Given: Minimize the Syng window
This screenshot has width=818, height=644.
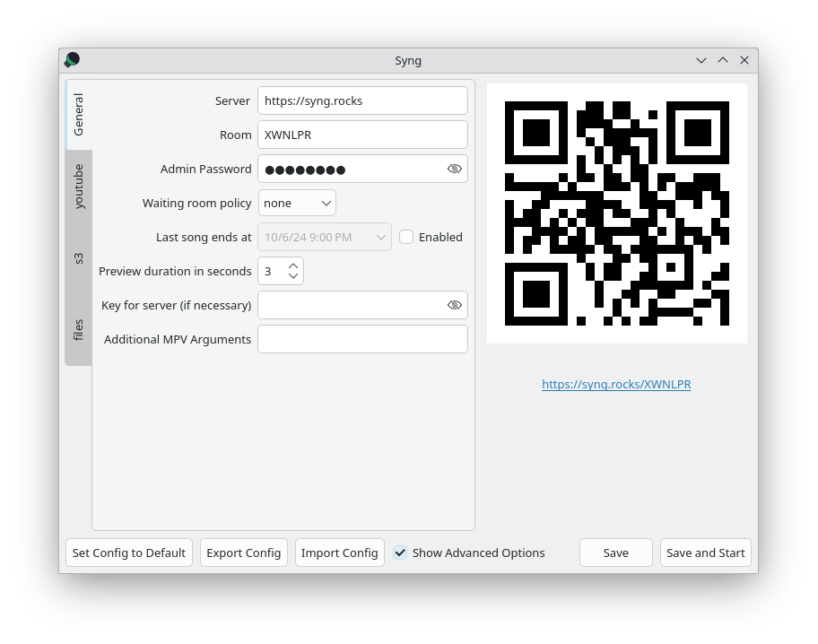Looking at the screenshot, I should (701, 60).
